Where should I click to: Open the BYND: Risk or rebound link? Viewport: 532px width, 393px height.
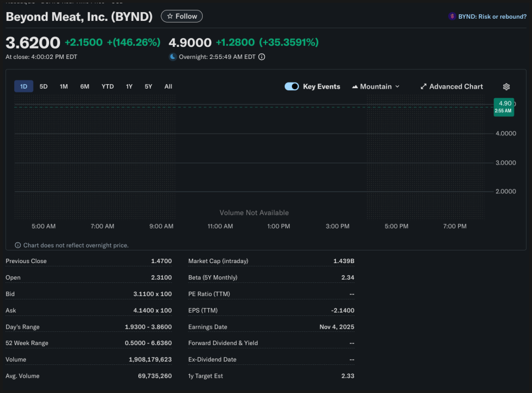[x=492, y=17]
